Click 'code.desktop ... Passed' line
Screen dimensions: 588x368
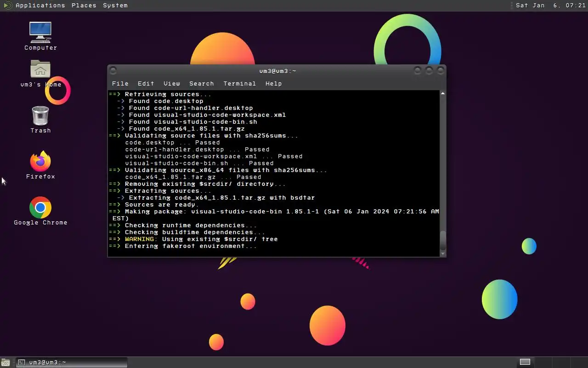[x=172, y=143]
